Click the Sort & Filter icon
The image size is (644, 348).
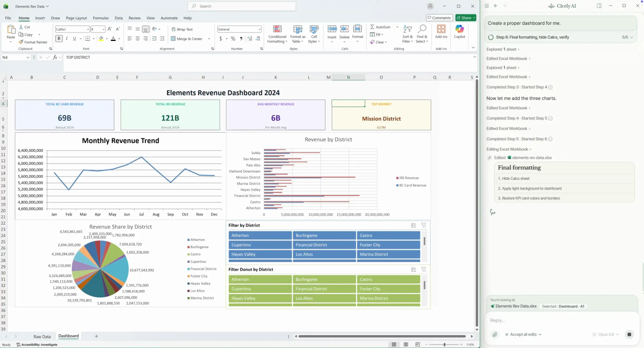pos(407,30)
